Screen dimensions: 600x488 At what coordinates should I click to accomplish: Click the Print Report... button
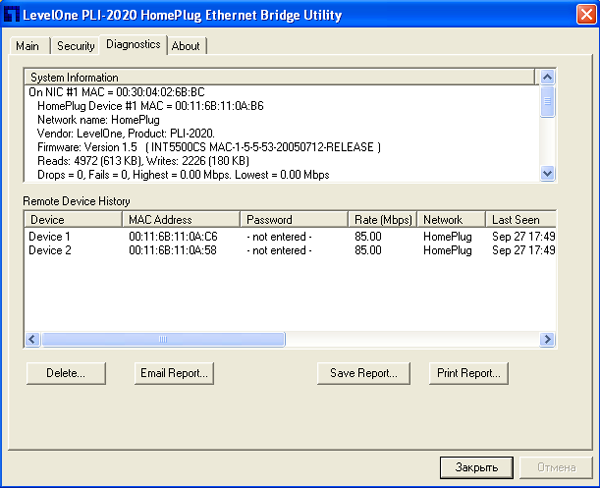click(469, 373)
